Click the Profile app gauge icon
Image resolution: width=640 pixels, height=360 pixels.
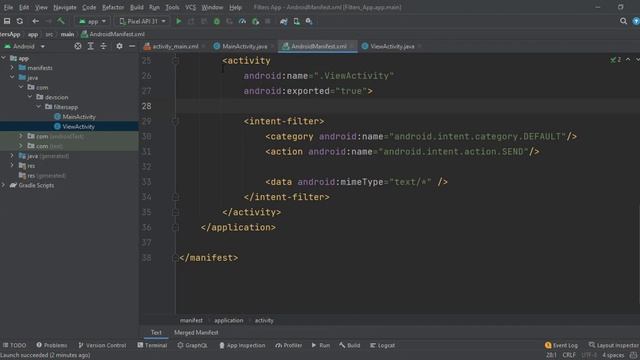(242, 21)
